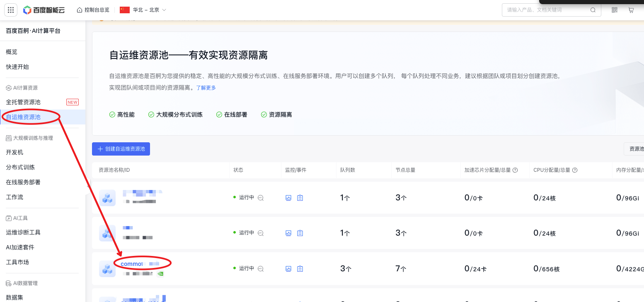644x302 pixels.
Task: Open 控制台总览 from the top bar
Action: (x=93, y=10)
